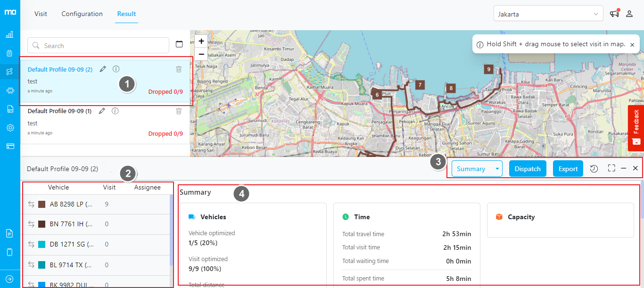Open the announcements megaphone icon
This screenshot has width=644, height=288.
(614, 14)
